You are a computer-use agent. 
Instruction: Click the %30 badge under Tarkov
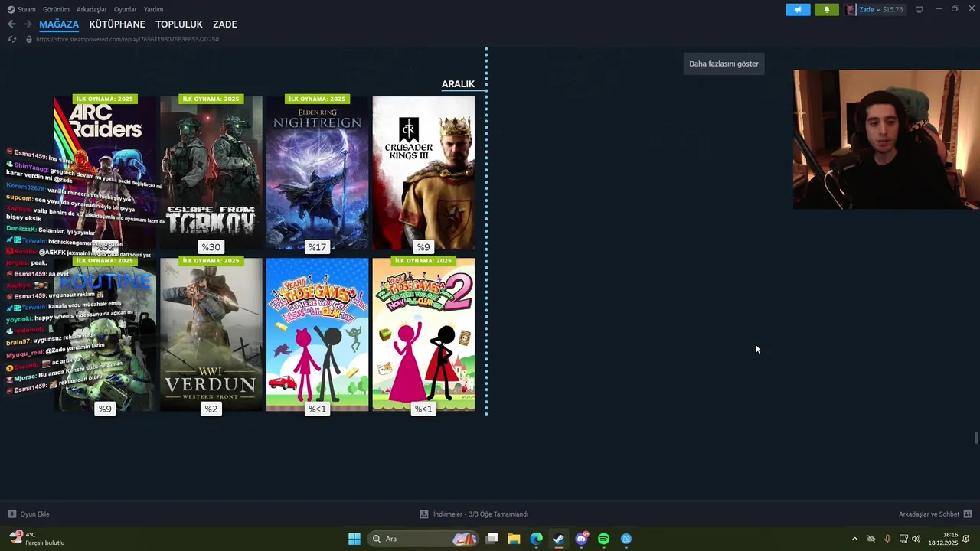(211, 247)
